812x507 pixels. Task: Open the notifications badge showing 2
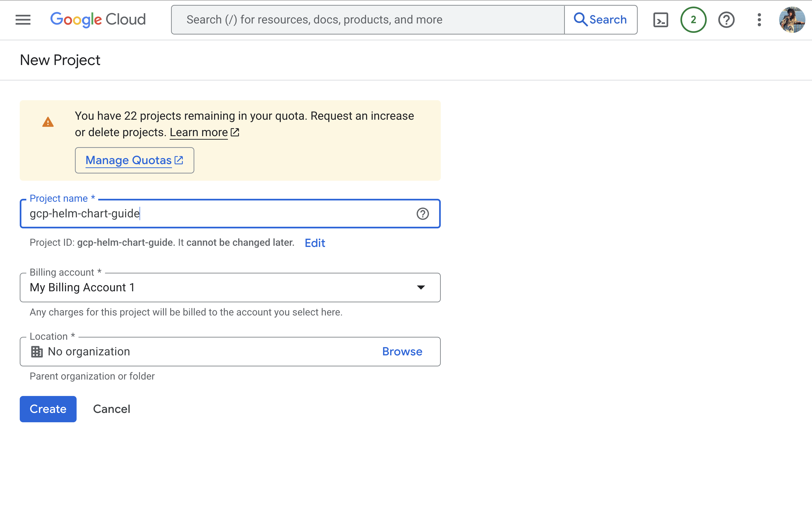coord(693,20)
